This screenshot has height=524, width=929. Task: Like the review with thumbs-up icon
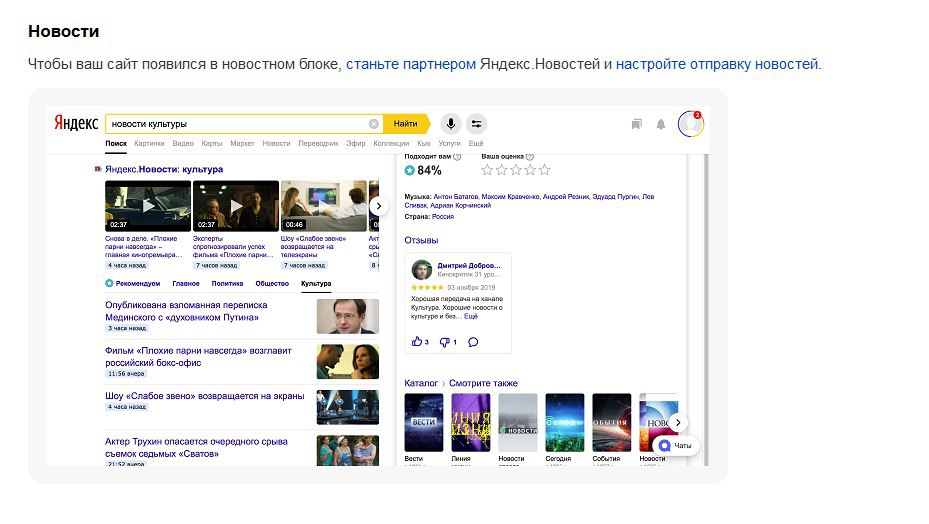click(417, 341)
